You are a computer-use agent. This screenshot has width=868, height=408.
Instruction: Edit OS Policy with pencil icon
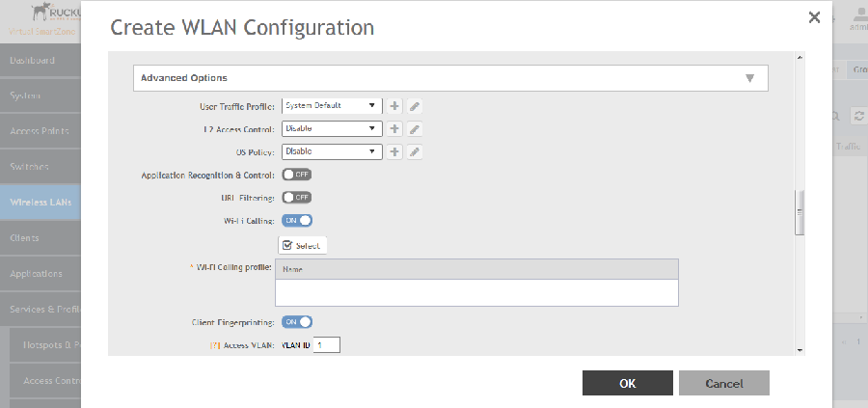click(414, 151)
